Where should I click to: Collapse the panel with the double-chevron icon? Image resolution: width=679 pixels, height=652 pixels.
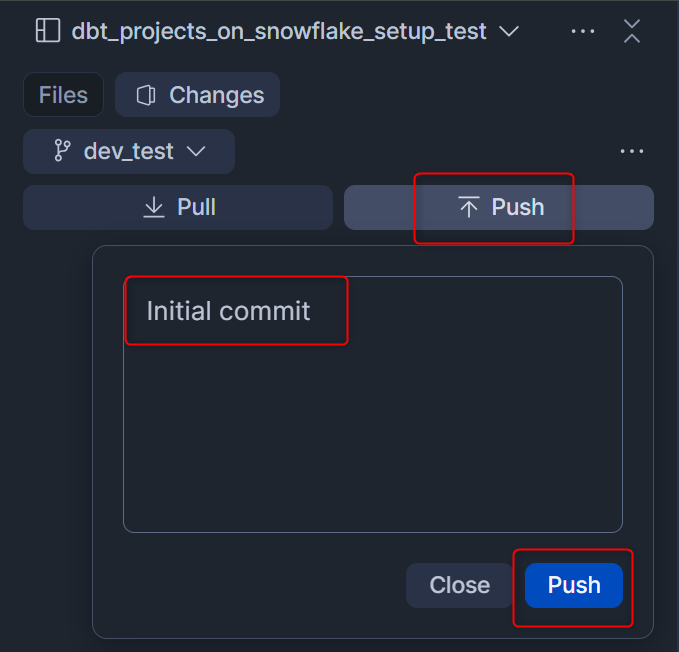[x=632, y=31]
